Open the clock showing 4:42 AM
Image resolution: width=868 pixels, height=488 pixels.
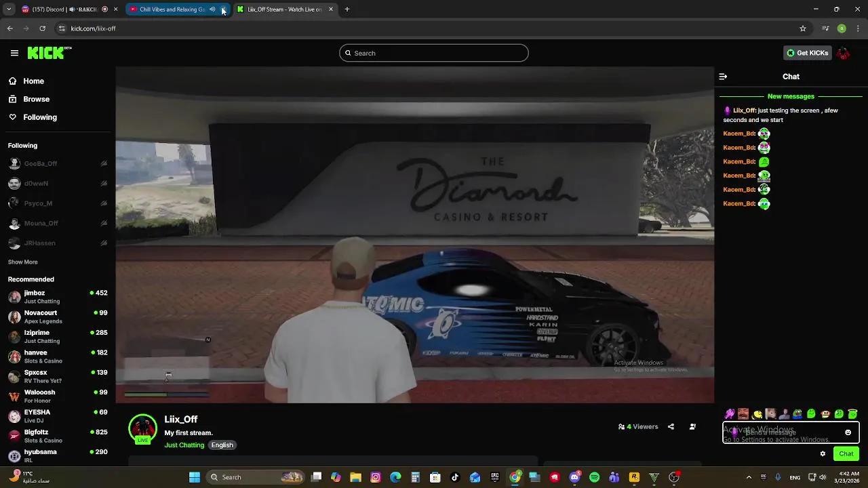[848, 477]
